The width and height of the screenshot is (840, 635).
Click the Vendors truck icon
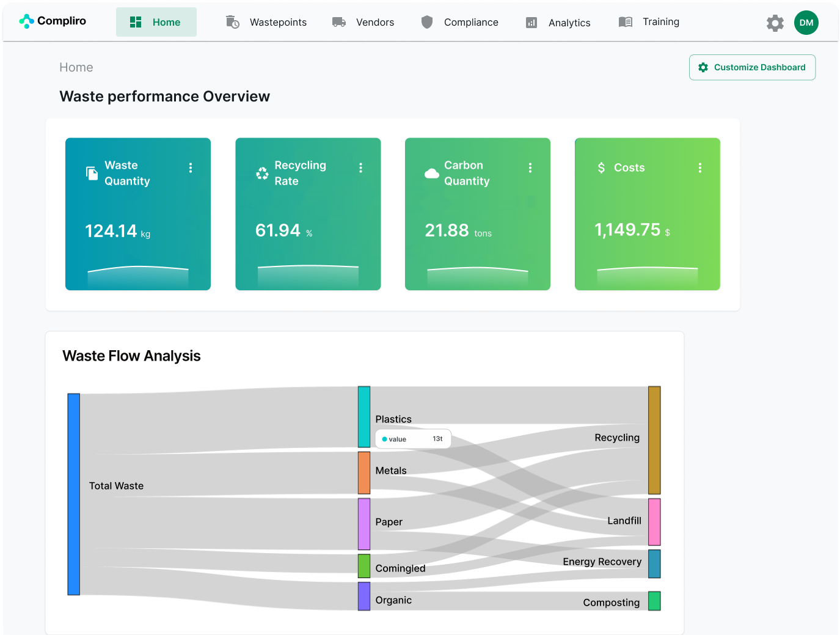(x=339, y=22)
